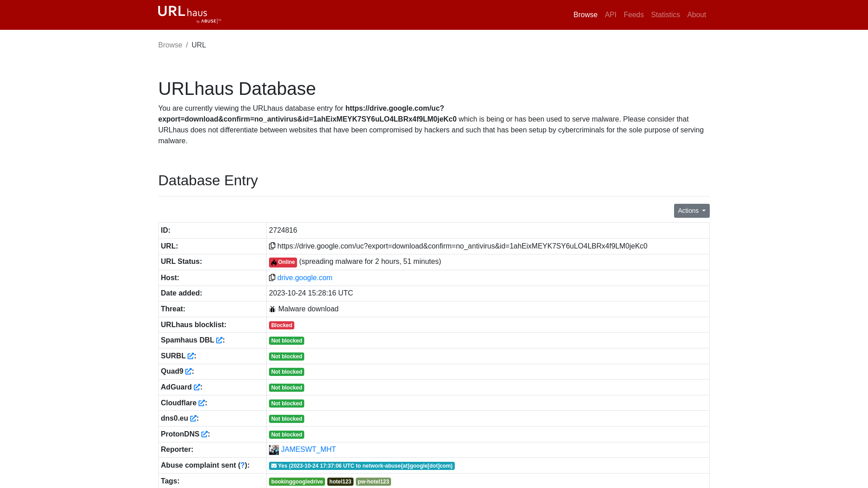Screen dimensions: 868x488
Task: Expand the Actions dropdown menu
Action: click(692, 210)
